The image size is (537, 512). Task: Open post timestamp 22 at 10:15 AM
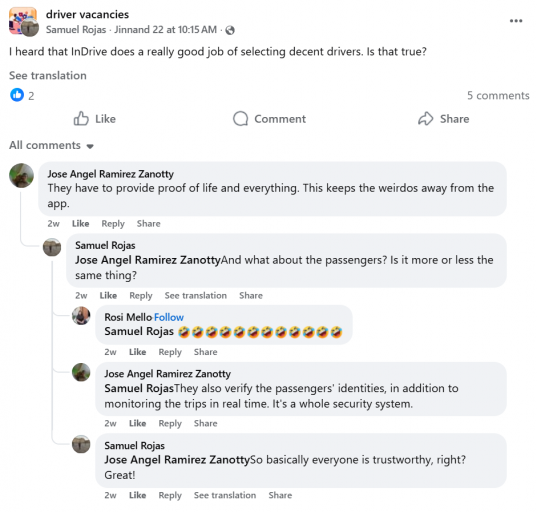point(165,30)
